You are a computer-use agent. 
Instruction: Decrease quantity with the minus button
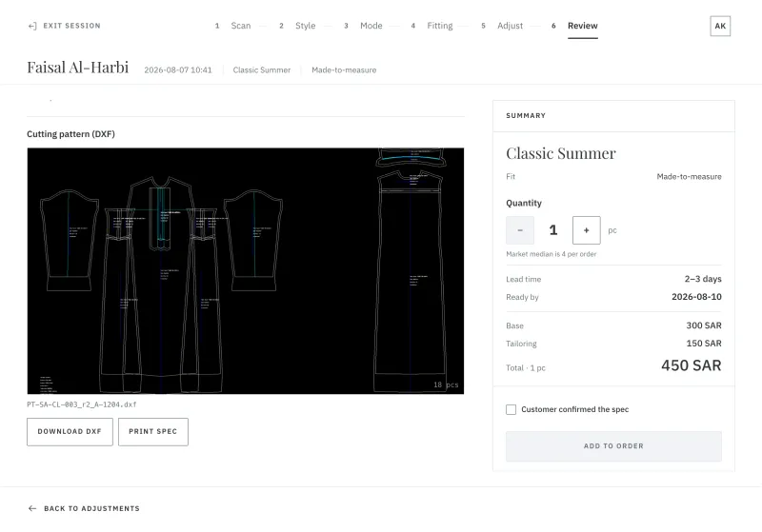pos(520,230)
